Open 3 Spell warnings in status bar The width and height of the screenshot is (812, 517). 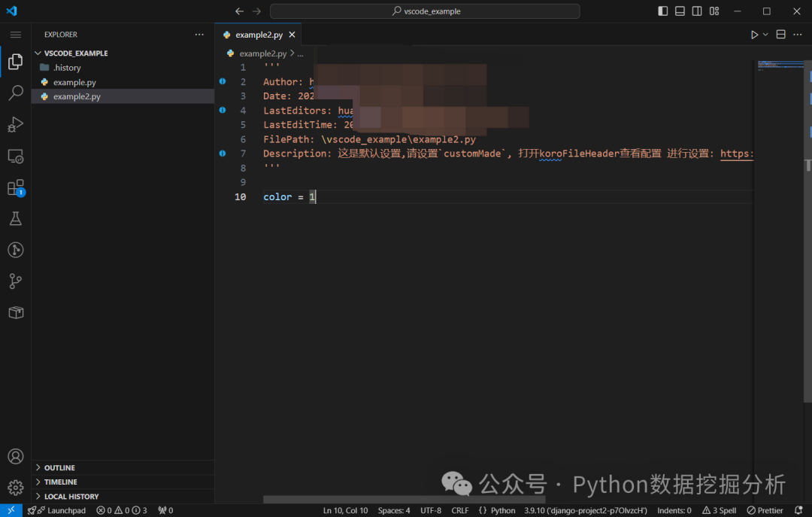pos(720,510)
